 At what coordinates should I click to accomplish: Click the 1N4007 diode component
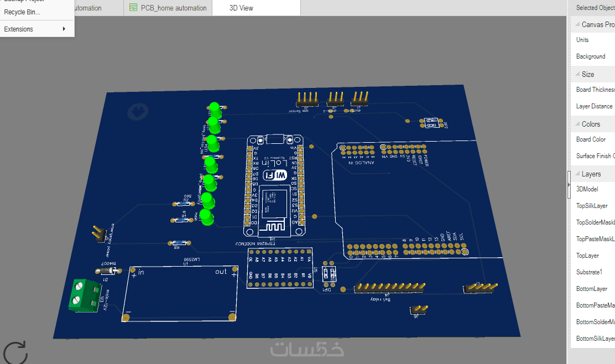coord(108,271)
